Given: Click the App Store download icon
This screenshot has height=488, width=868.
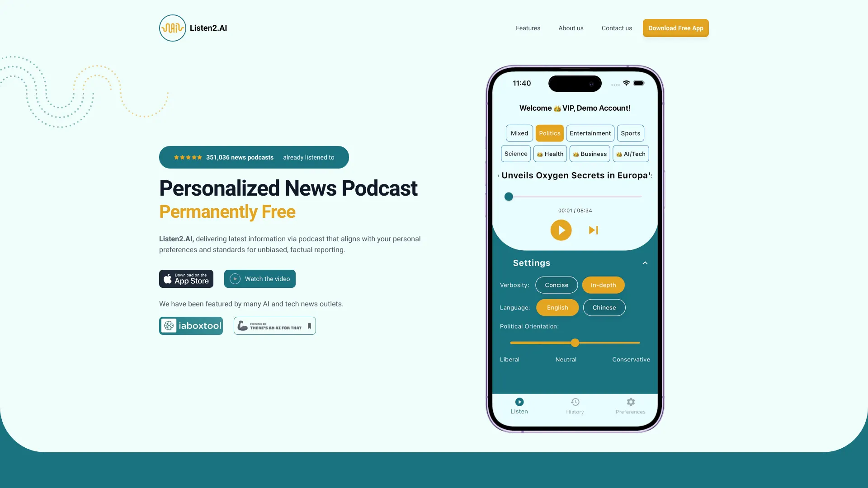Looking at the screenshot, I should click(x=186, y=278).
